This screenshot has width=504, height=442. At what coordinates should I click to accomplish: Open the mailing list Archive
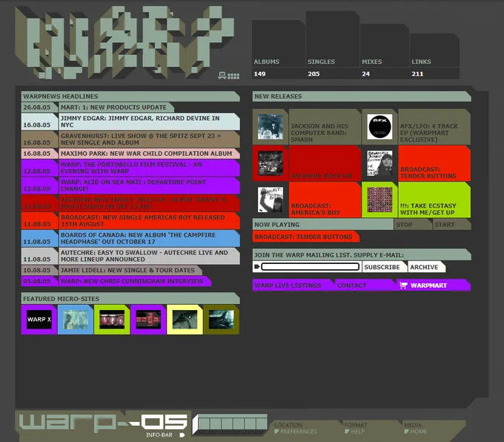point(426,267)
